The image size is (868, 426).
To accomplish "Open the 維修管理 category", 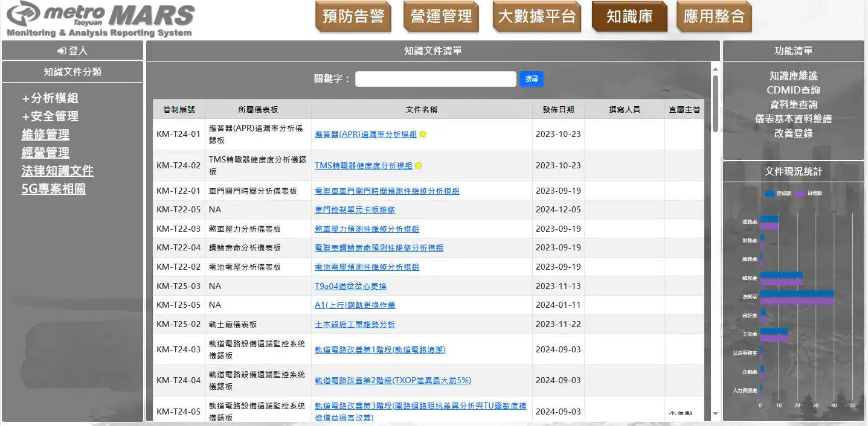I will tap(45, 135).
